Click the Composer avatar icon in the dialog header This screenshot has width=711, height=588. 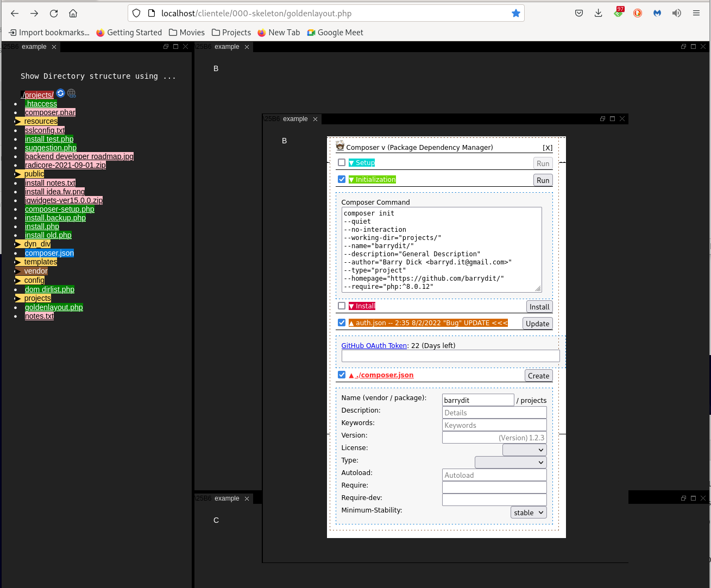click(339, 146)
